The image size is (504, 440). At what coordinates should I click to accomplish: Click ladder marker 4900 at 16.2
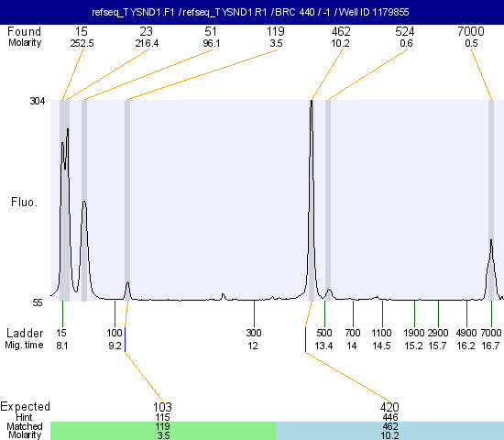click(466, 339)
